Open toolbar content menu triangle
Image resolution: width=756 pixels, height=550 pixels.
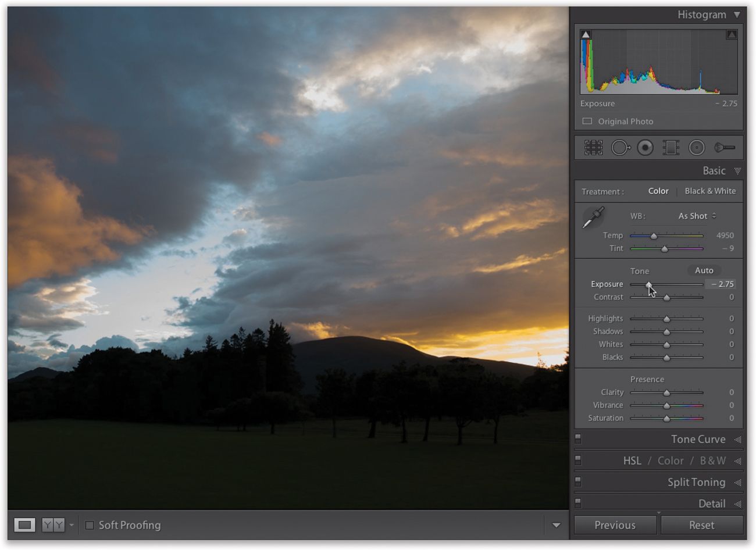[x=556, y=525]
